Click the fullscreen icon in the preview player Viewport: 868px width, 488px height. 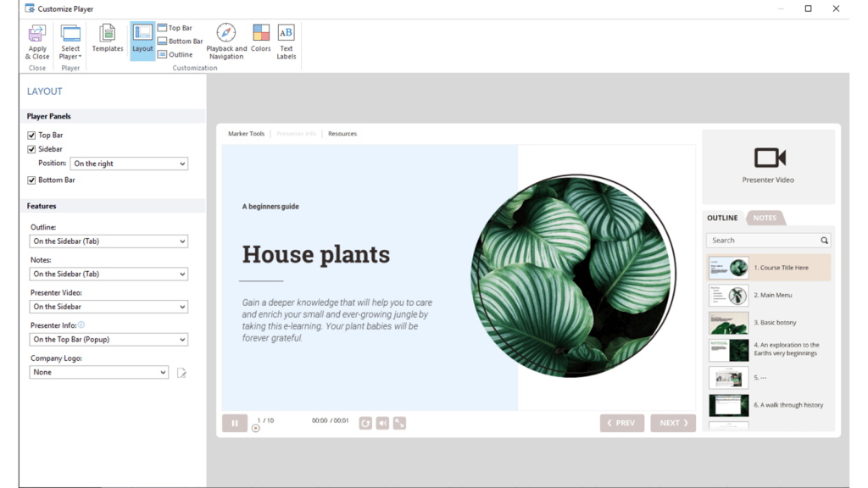click(x=399, y=423)
